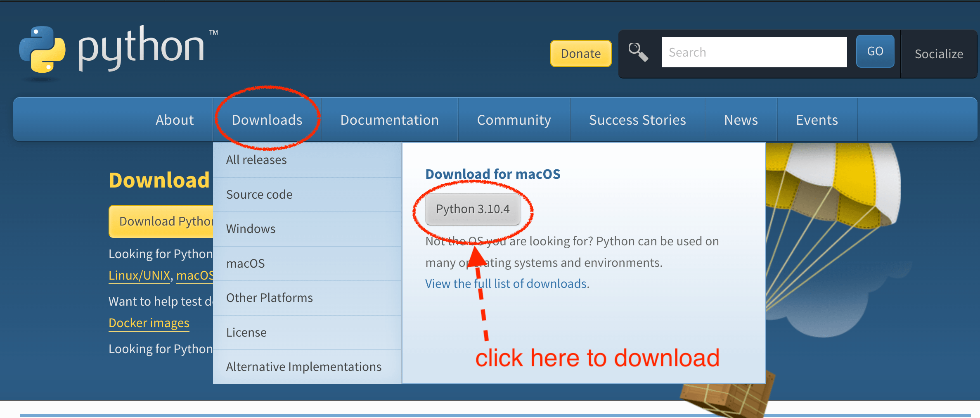Click the Python 3.10.4 download button
Image resolution: width=980 pixels, height=418 pixels.
click(x=473, y=209)
